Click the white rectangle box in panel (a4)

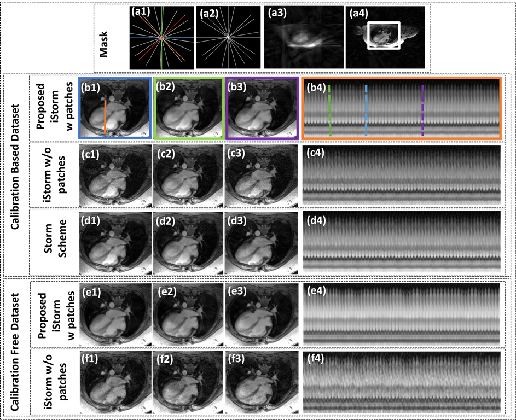coord(384,36)
